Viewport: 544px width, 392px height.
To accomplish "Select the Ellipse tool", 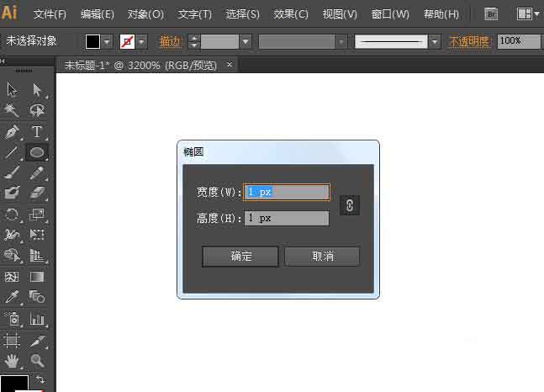I will [37, 152].
